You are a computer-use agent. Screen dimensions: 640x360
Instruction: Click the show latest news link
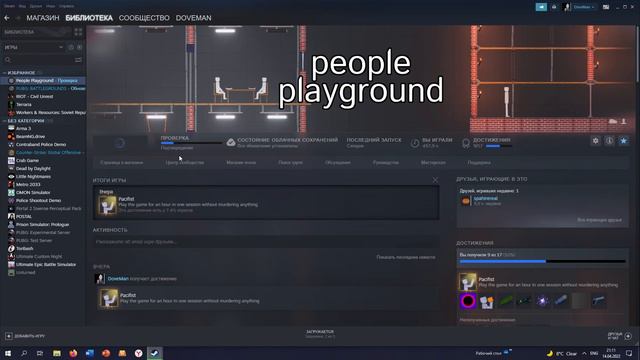point(406,258)
